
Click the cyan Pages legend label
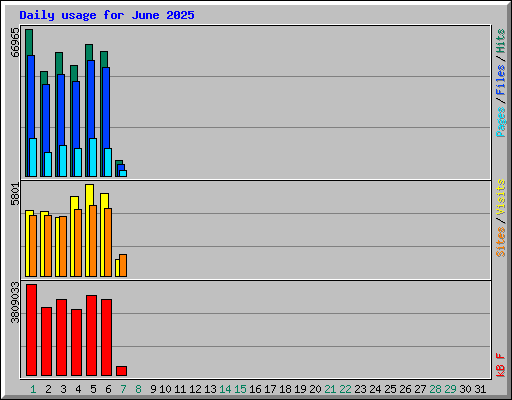[x=501, y=122]
